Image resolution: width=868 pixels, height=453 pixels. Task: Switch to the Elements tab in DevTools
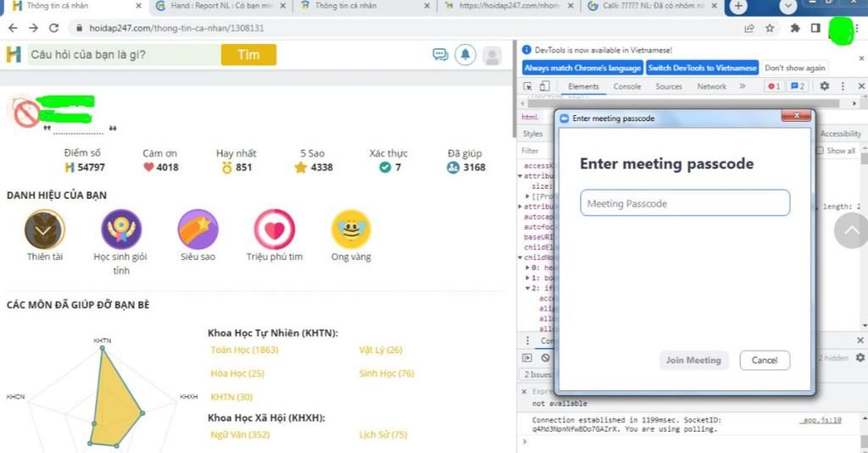point(583,86)
